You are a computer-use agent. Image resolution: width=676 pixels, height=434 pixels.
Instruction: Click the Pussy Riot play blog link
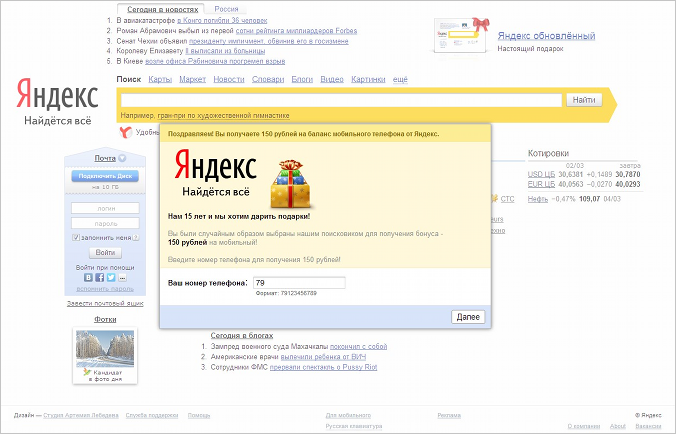[323, 367]
